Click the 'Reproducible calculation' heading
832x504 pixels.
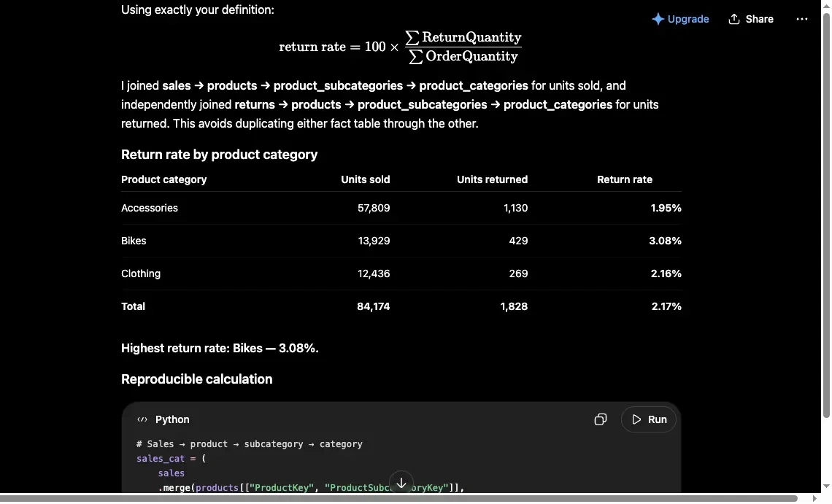click(197, 379)
